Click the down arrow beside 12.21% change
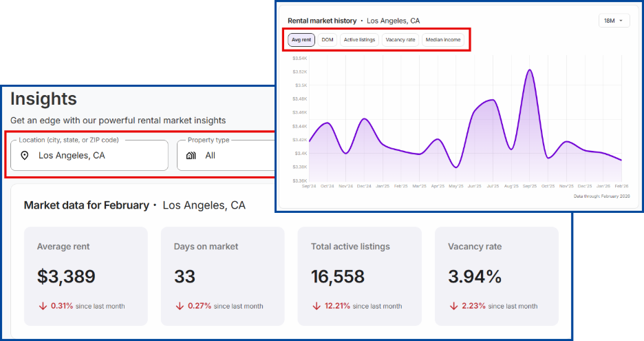The image size is (644, 341). [x=316, y=306]
